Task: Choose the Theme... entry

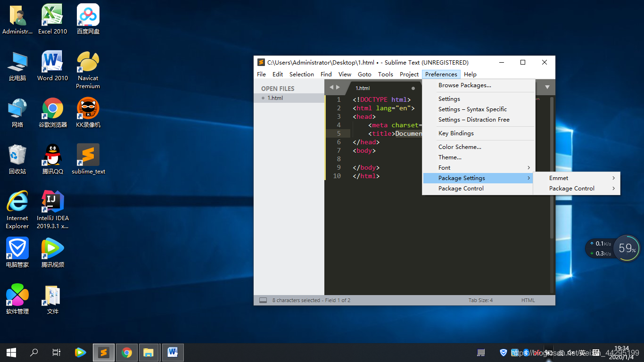Action: (x=479, y=157)
